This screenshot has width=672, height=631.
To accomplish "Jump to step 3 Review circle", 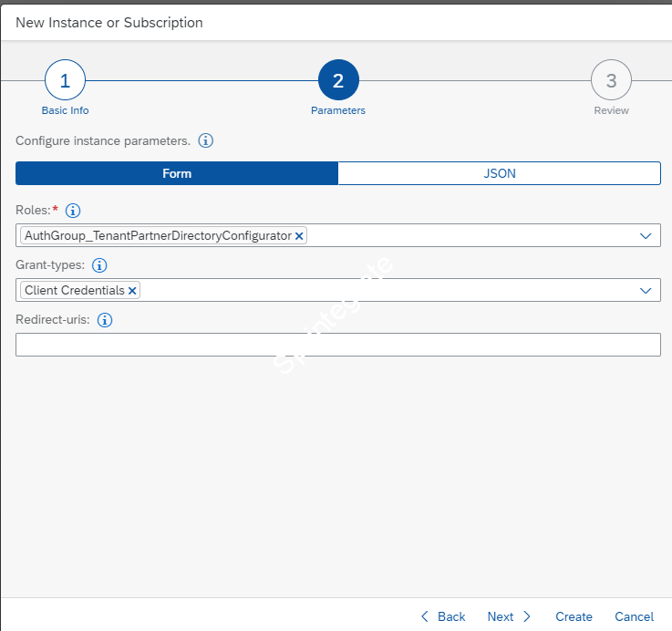I will (x=611, y=81).
